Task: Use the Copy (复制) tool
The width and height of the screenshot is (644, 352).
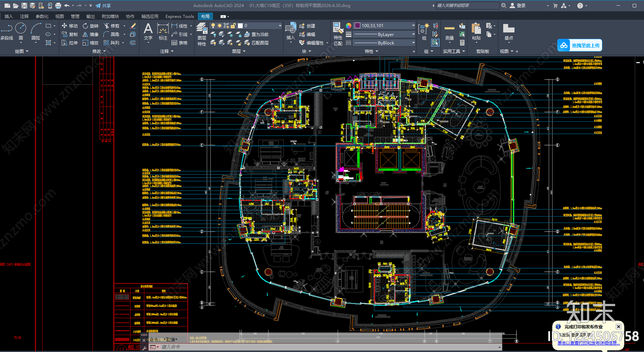Action: point(70,34)
